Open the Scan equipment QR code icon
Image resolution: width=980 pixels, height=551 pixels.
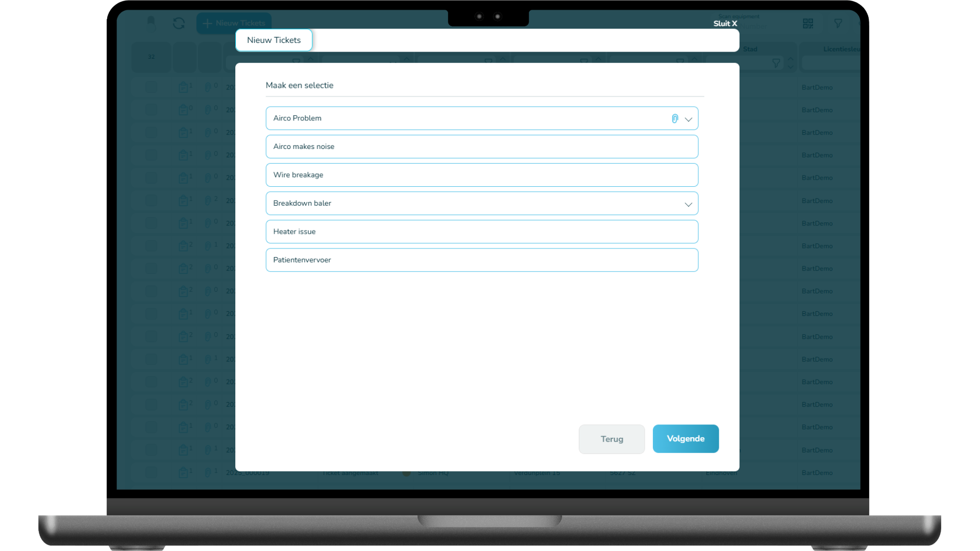coord(807,23)
